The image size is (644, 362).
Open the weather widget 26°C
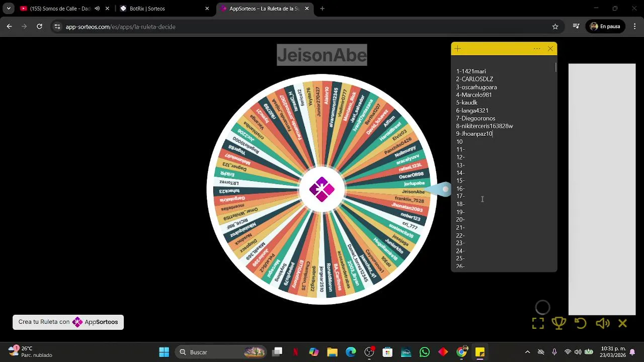pyautogui.click(x=30, y=351)
